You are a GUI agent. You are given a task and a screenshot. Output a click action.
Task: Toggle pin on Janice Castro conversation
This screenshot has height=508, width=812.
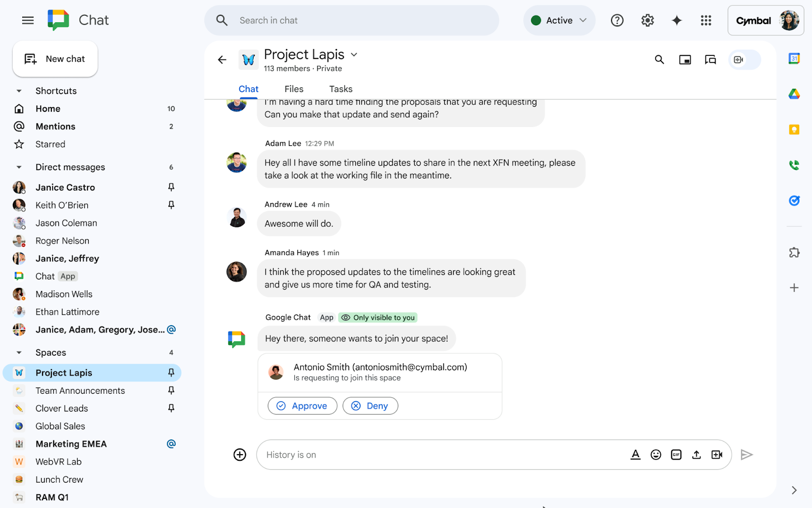[171, 187]
